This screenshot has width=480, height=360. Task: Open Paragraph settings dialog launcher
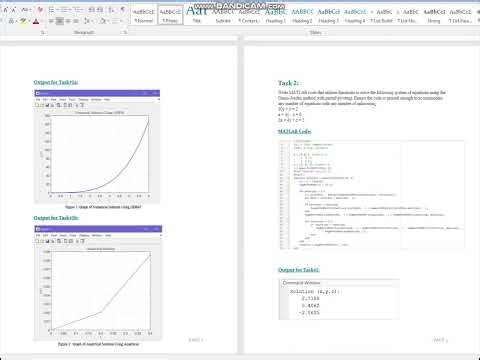pyautogui.click(x=125, y=33)
